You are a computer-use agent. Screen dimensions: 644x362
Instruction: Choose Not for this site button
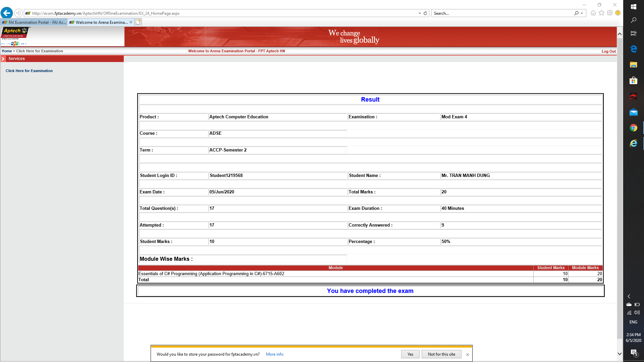point(441,354)
